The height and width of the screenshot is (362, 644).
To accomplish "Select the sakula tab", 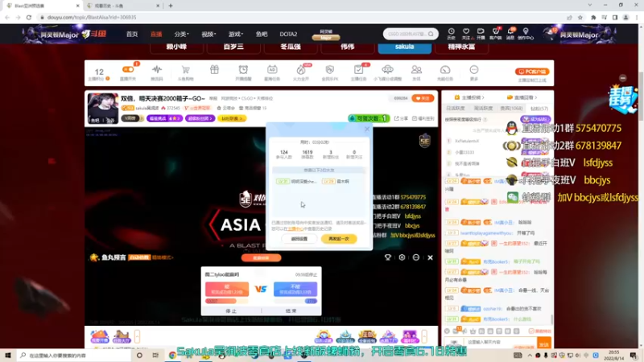I will (405, 47).
